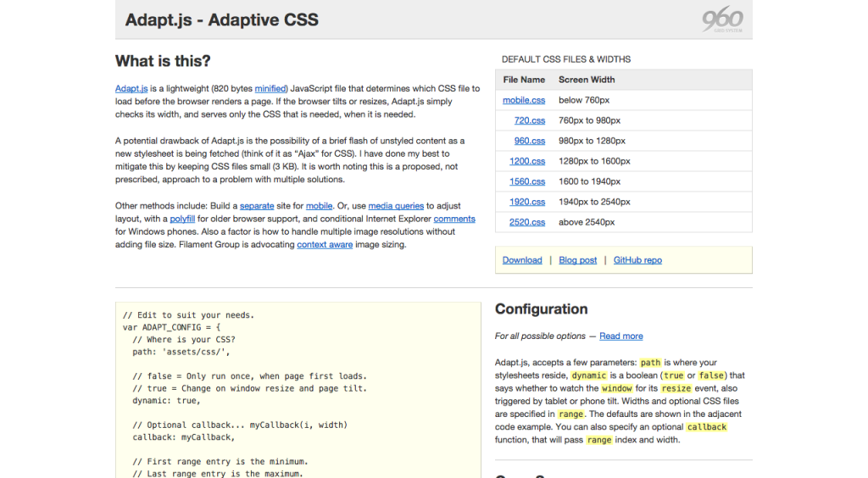Click the highlighted 'callback' keyword
Screen dimensions: 868x478
[x=706, y=427]
